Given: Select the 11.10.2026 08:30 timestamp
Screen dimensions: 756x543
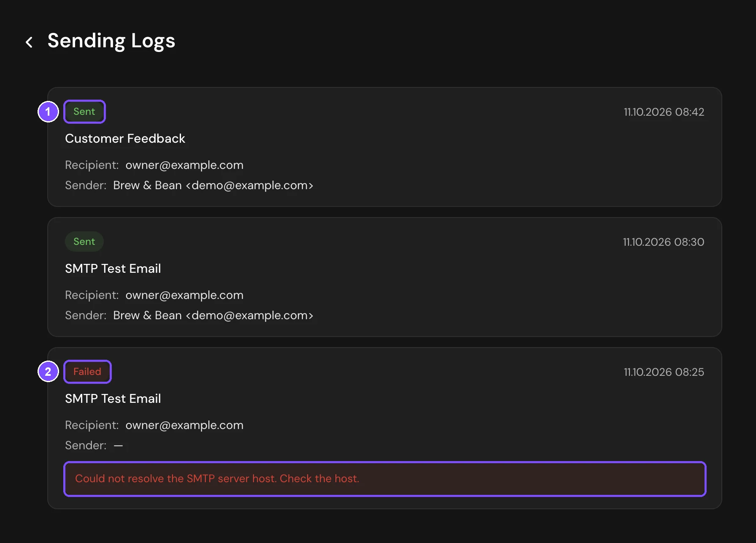Looking at the screenshot, I should (664, 242).
